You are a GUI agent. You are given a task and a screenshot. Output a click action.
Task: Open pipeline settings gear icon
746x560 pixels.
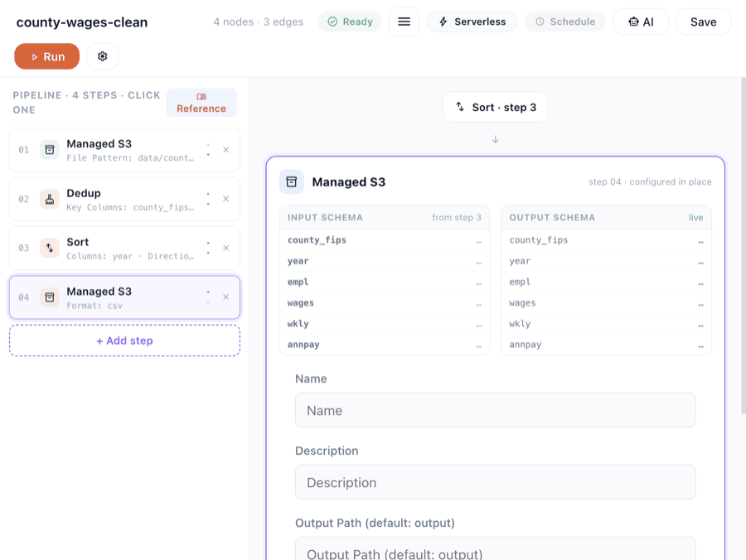click(x=102, y=56)
